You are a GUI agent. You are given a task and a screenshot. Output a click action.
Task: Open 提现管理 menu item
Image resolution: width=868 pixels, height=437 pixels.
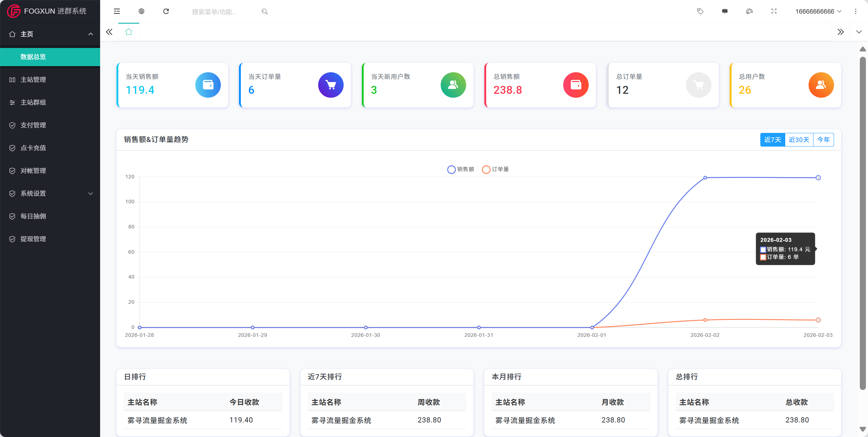point(50,239)
